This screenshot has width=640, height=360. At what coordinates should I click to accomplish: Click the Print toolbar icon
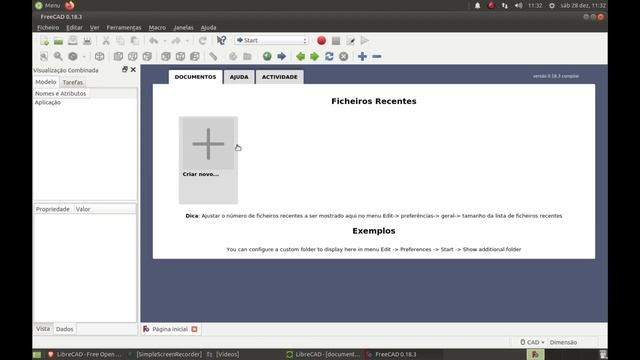point(87,41)
